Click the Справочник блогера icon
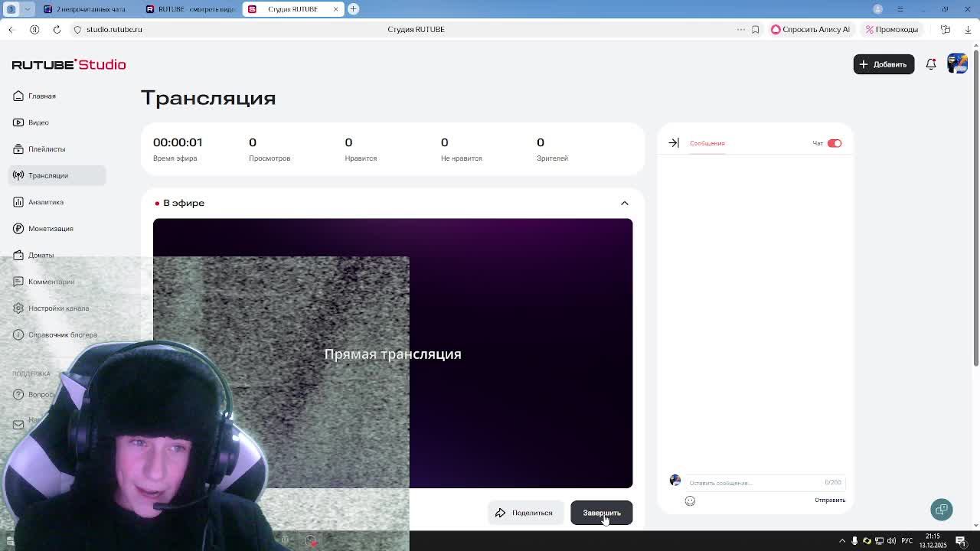 click(18, 334)
